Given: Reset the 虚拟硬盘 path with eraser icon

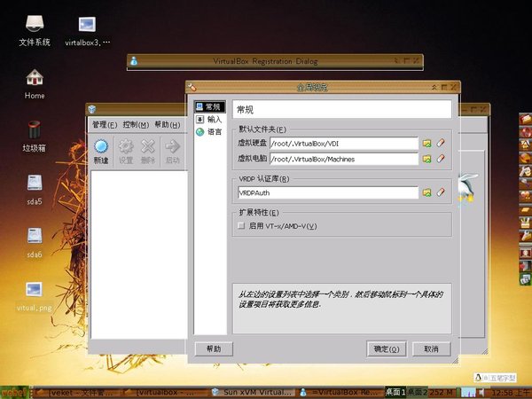Looking at the screenshot, I should [x=441, y=143].
